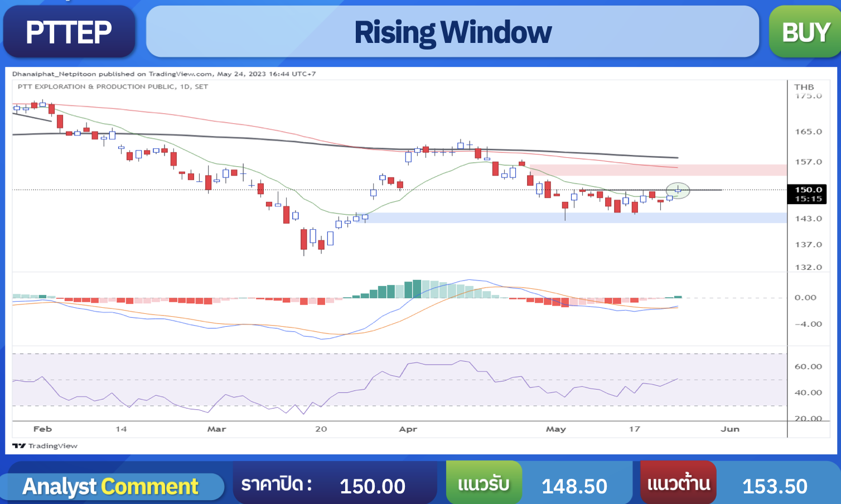Click the red แนวต้าน resistance badge
841x504 pixels.
point(678,483)
